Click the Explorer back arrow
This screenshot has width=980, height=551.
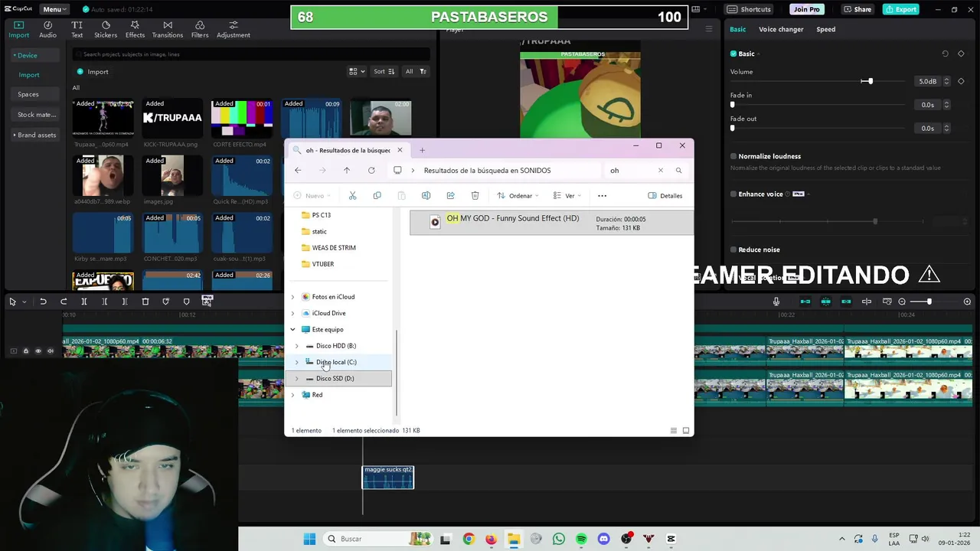click(298, 170)
